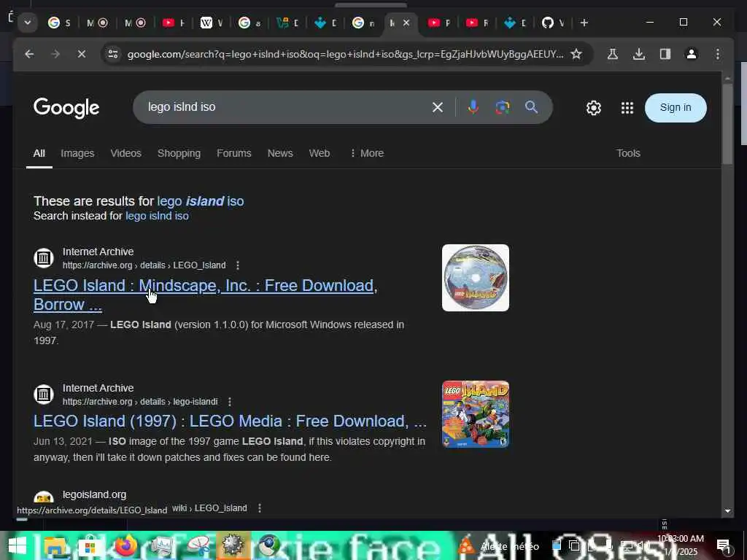Switch to Web results

pos(320,153)
